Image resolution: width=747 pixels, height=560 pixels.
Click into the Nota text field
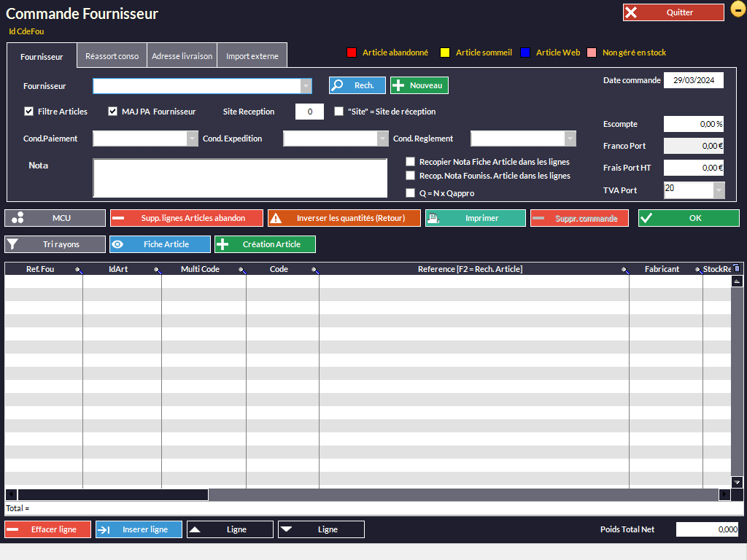click(240, 178)
